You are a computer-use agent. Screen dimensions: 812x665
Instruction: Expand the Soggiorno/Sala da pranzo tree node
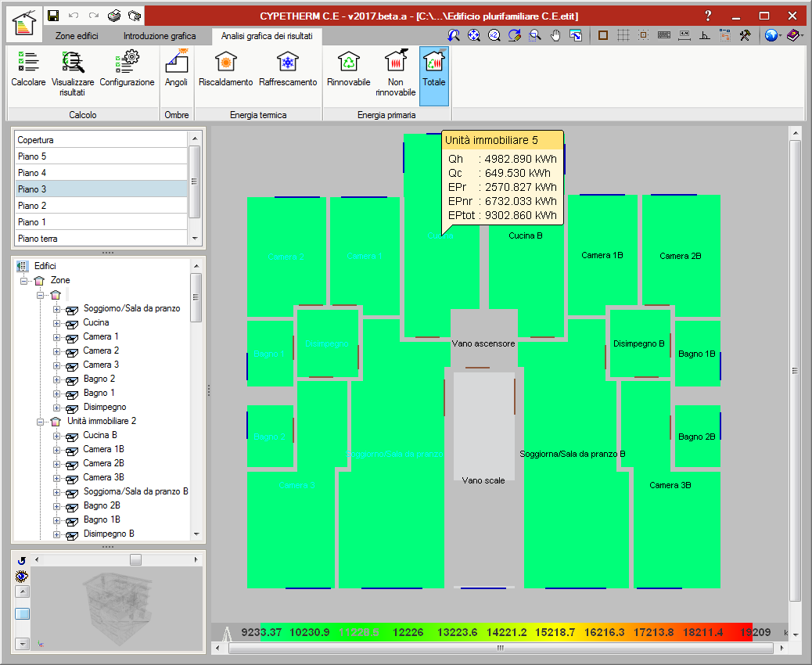coord(56,309)
